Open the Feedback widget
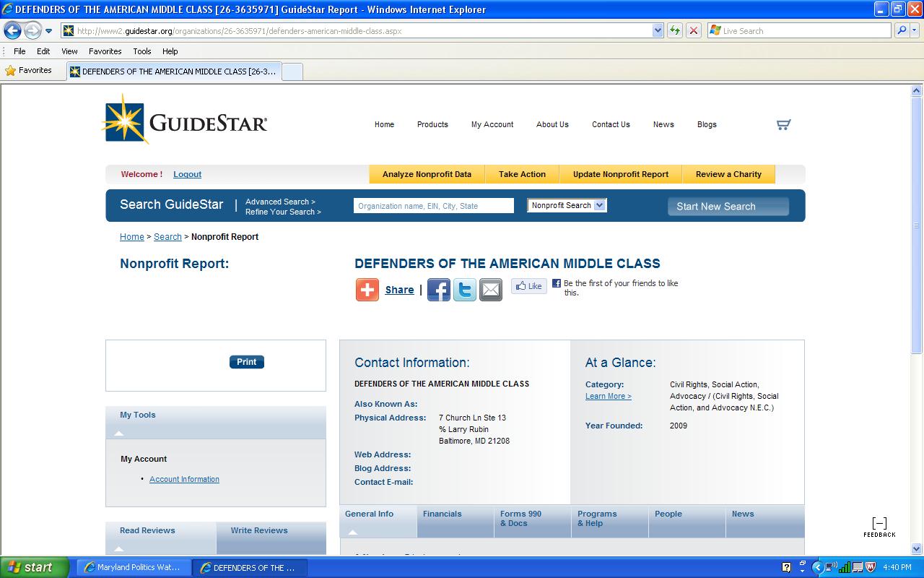Viewport: 924px width, 578px height. point(879,527)
